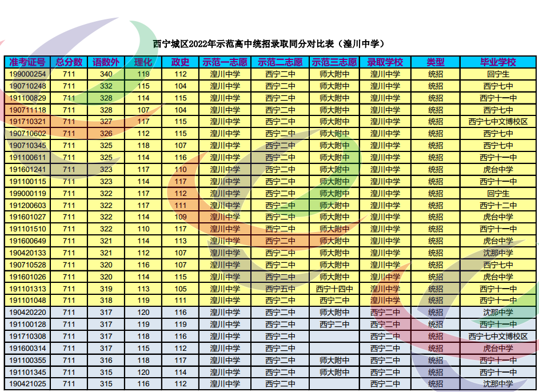Click the 语数外 column header

(x=106, y=62)
